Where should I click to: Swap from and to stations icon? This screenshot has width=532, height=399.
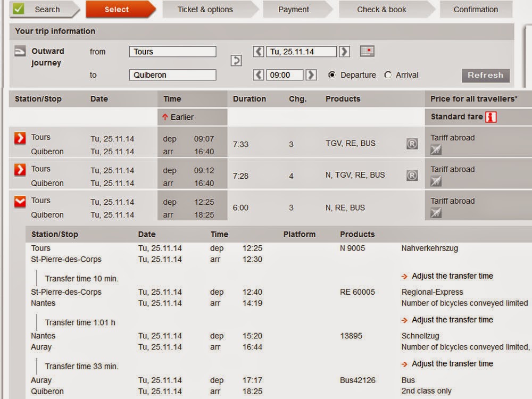tap(236, 61)
